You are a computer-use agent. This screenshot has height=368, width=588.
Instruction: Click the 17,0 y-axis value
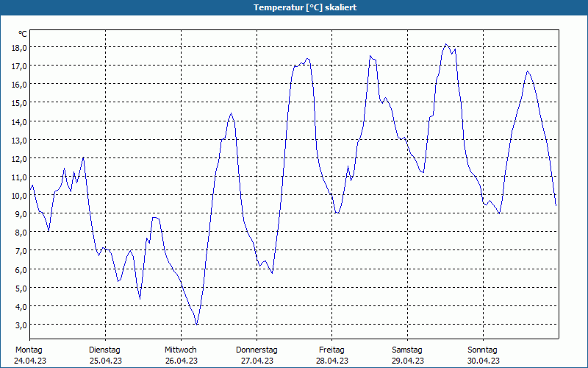click(19, 66)
